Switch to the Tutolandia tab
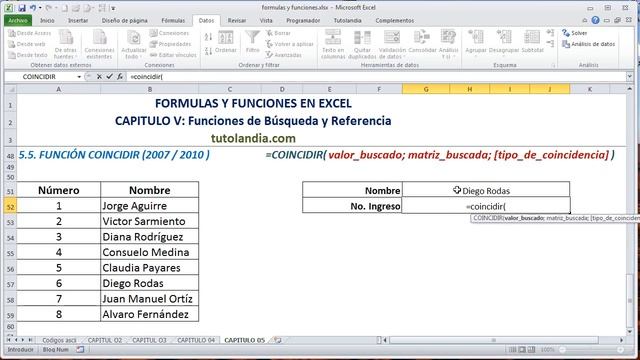Image resolution: width=640 pixels, height=360 pixels. [347, 20]
